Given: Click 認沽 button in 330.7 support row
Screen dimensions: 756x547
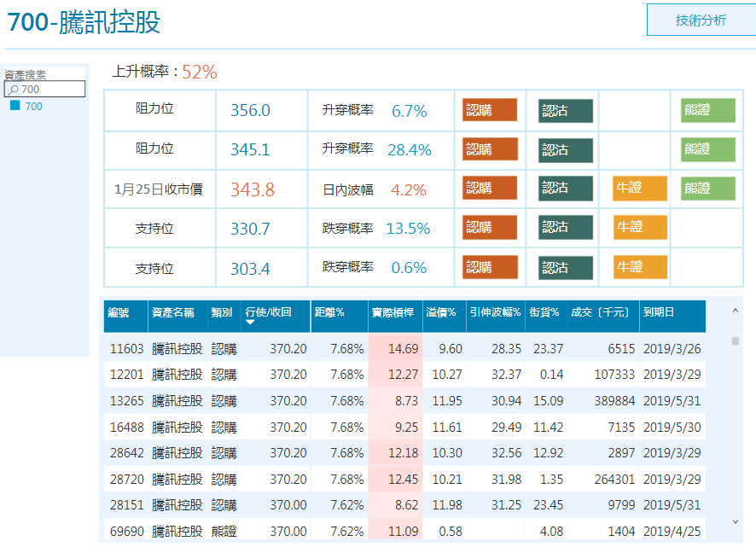Looking at the screenshot, I should coord(566,227).
